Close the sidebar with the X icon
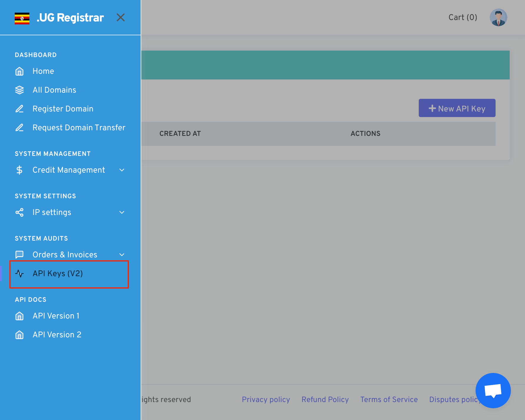 click(x=121, y=17)
